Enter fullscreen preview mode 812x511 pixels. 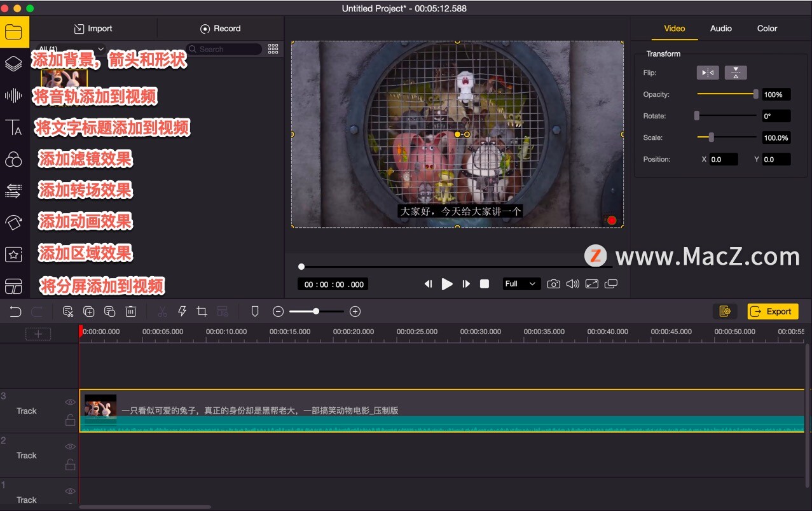pyautogui.click(x=592, y=284)
